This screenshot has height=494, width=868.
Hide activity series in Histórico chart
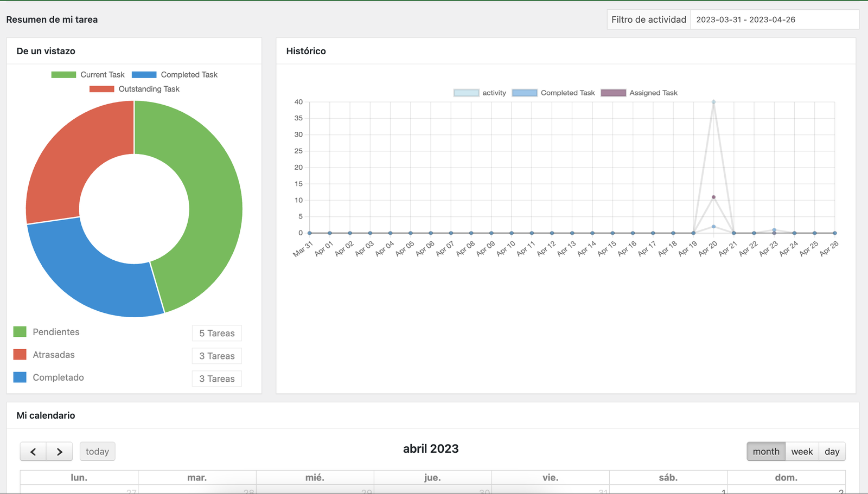pyautogui.click(x=480, y=93)
